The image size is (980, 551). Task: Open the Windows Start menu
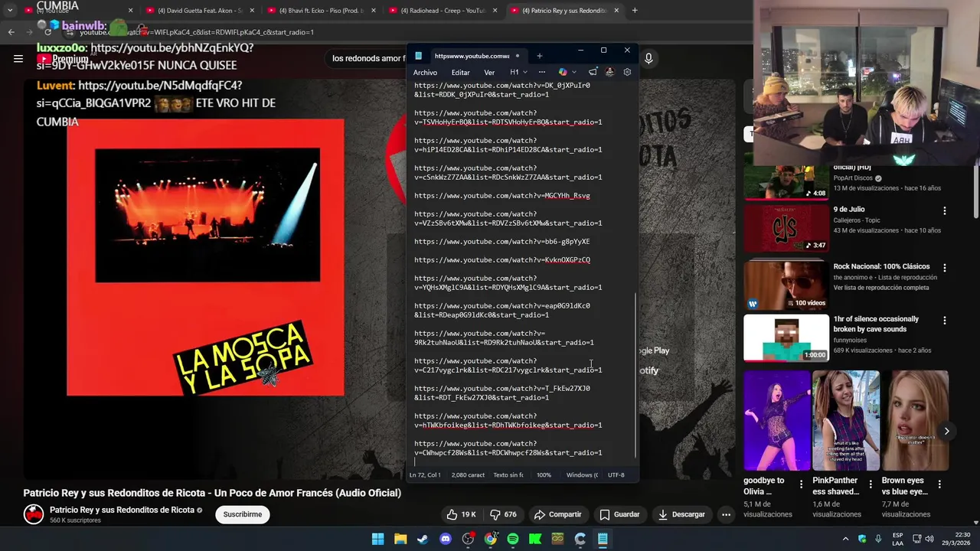(x=377, y=539)
